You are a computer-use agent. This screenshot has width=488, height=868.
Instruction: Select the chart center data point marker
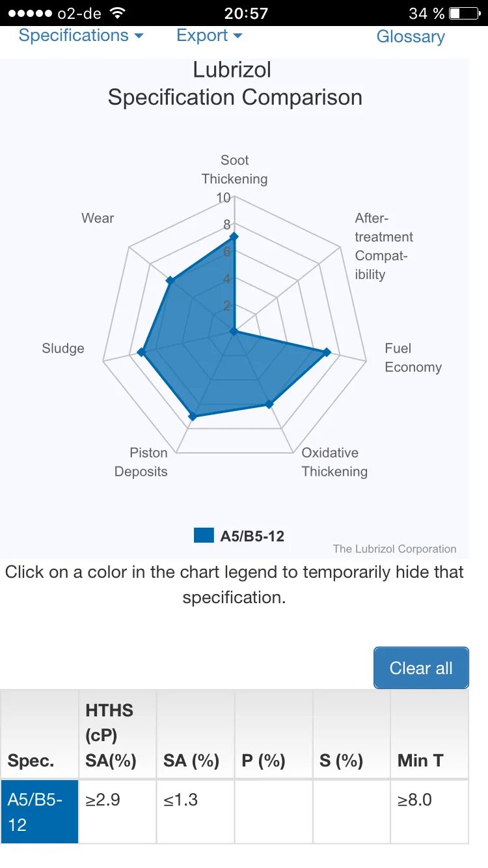pyautogui.click(x=234, y=332)
